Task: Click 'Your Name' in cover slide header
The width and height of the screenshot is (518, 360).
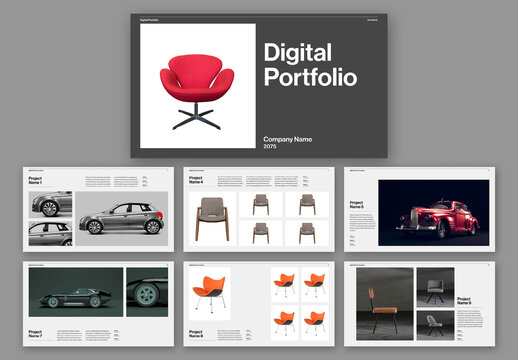Action: coord(372,20)
